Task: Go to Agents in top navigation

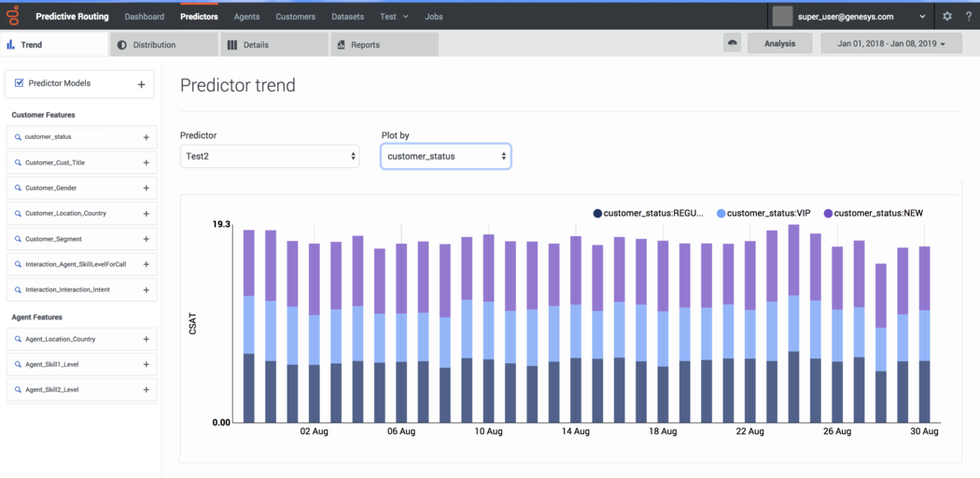Action: 247,17
